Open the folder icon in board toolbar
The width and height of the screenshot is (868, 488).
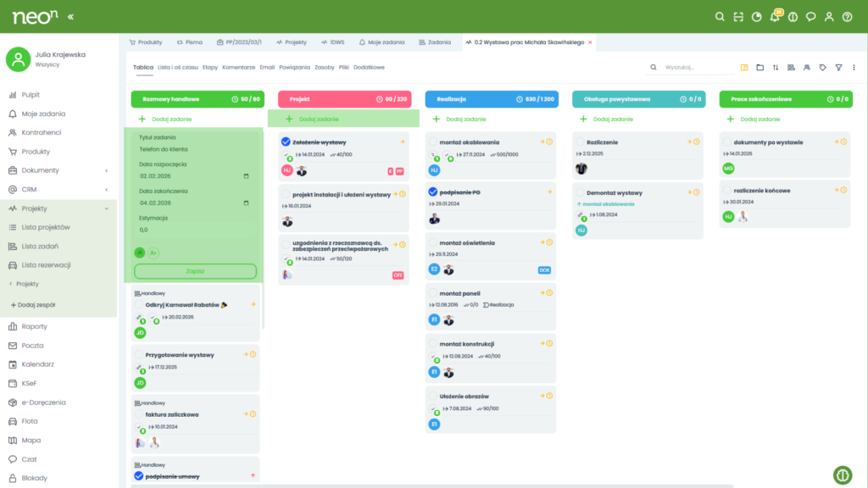pyautogui.click(x=759, y=67)
